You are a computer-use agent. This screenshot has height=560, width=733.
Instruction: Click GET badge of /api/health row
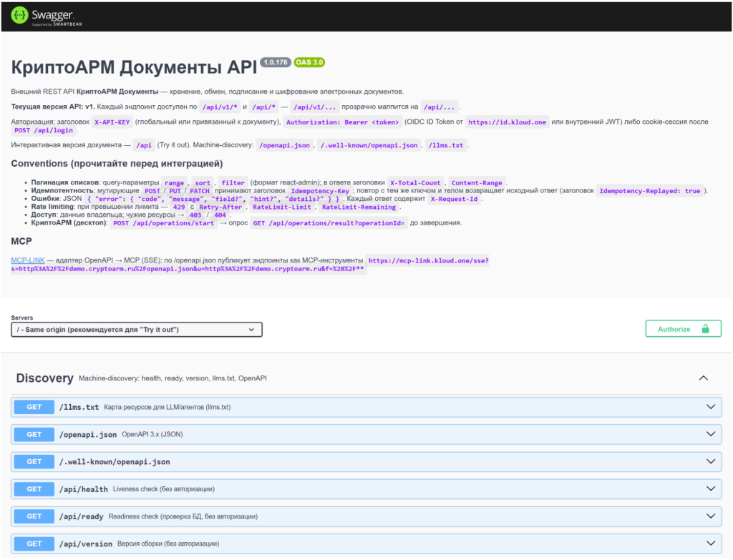pyautogui.click(x=34, y=489)
